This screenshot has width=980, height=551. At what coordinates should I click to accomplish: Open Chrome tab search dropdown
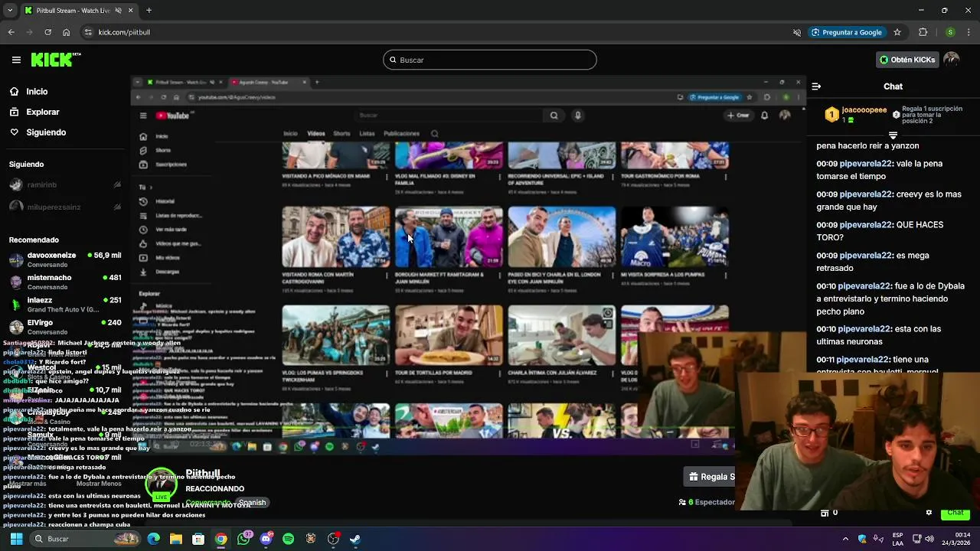(x=10, y=11)
